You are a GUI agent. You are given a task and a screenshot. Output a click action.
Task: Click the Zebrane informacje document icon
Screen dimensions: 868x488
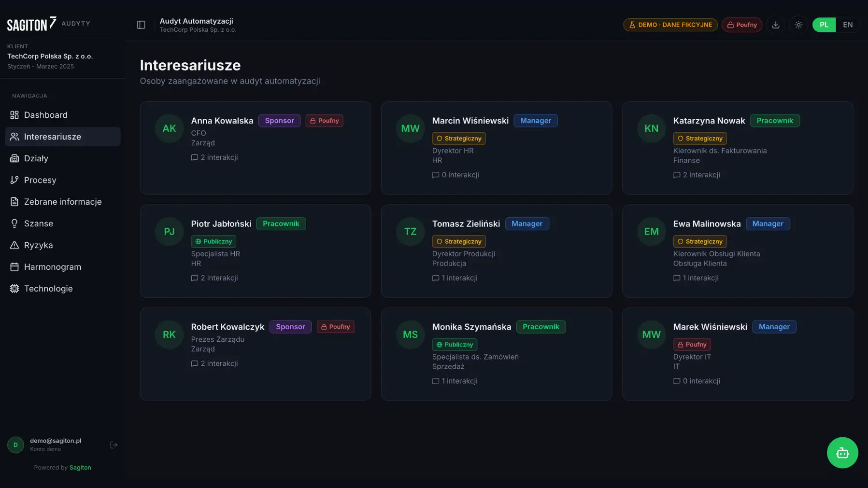[x=14, y=202]
